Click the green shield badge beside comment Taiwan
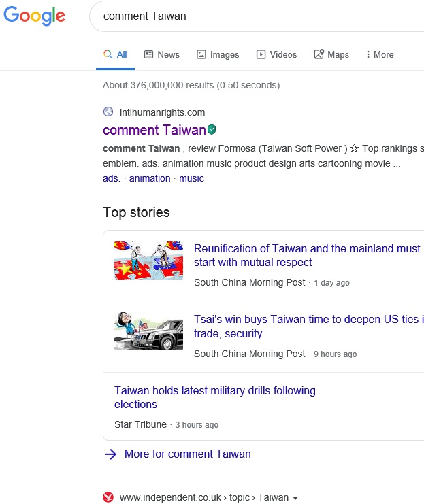The image size is (424, 504). coord(212,129)
